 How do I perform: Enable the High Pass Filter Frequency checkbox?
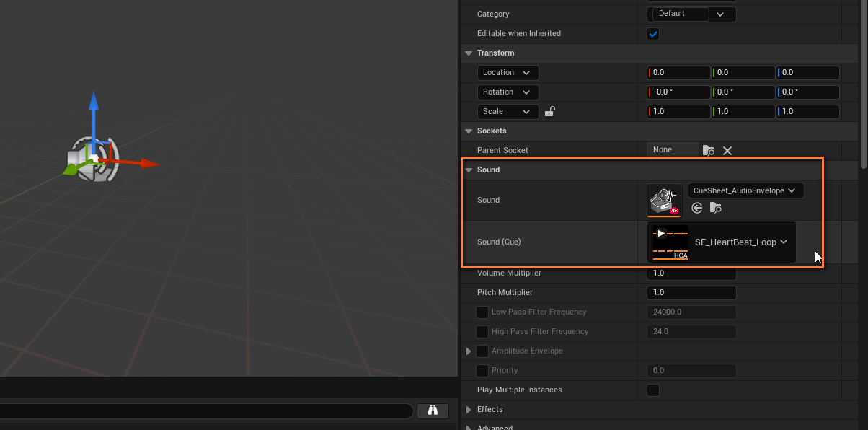tap(482, 332)
